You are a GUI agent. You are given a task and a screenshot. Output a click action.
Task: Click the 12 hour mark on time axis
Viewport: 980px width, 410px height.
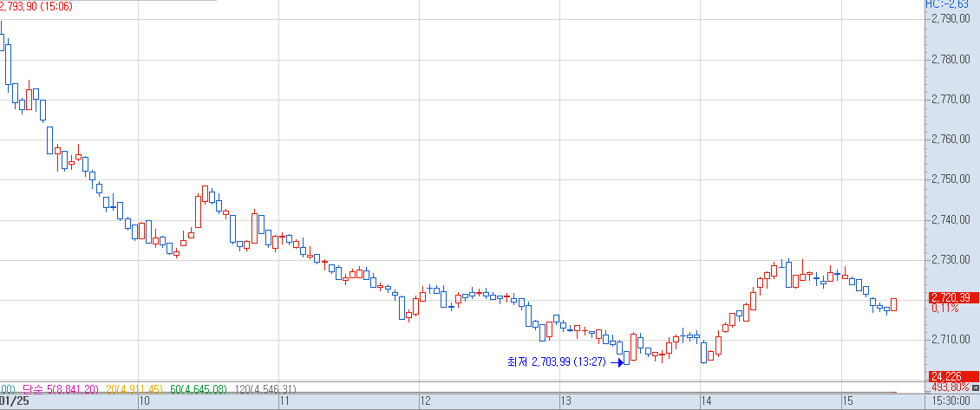[x=426, y=400]
